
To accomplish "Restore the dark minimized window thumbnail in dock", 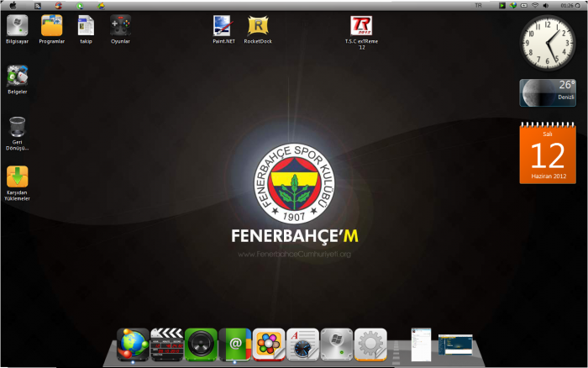I will (x=455, y=344).
